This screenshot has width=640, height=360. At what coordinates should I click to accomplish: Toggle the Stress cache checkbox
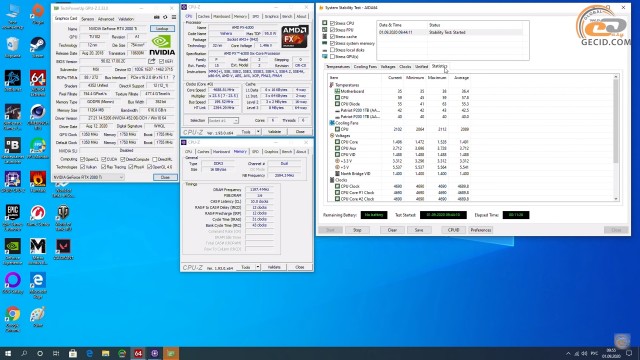[332, 36]
